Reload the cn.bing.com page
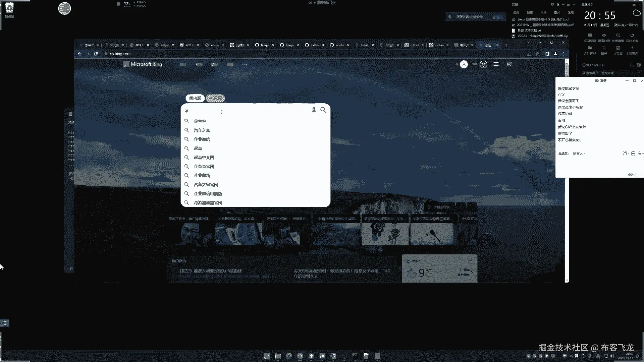The height and width of the screenshot is (362, 644). 96,54
